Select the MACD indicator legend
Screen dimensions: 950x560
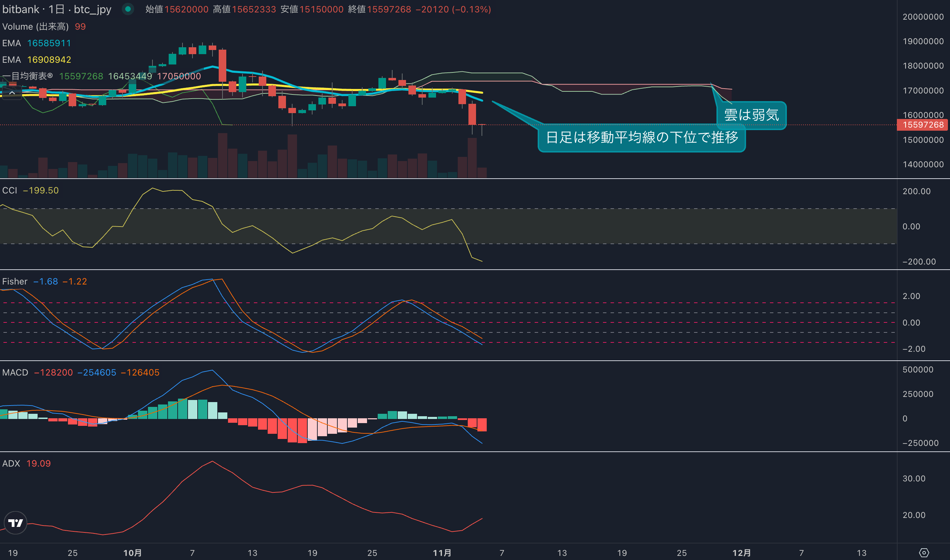pos(15,372)
